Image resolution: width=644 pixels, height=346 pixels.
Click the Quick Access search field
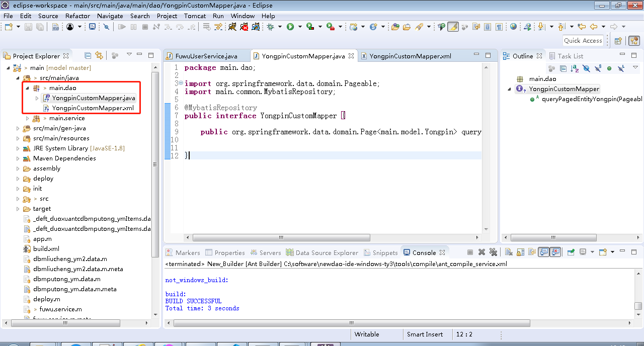(x=583, y=41)
